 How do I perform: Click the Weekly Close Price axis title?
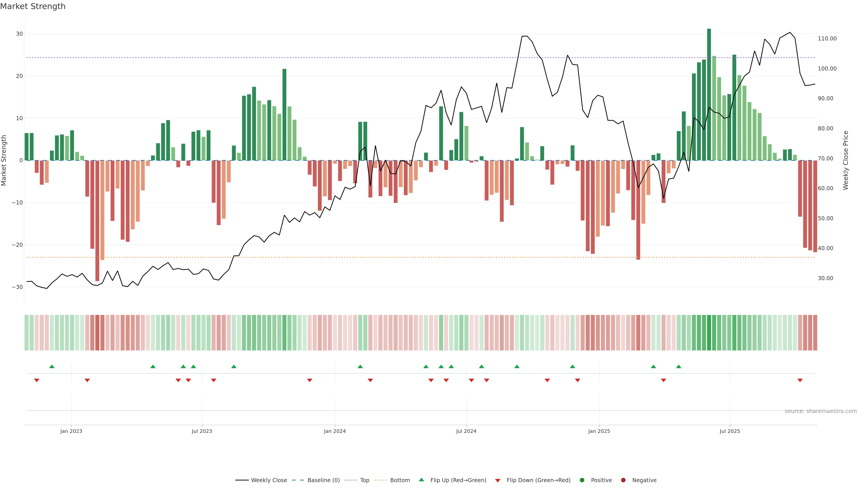coord(845,160)
